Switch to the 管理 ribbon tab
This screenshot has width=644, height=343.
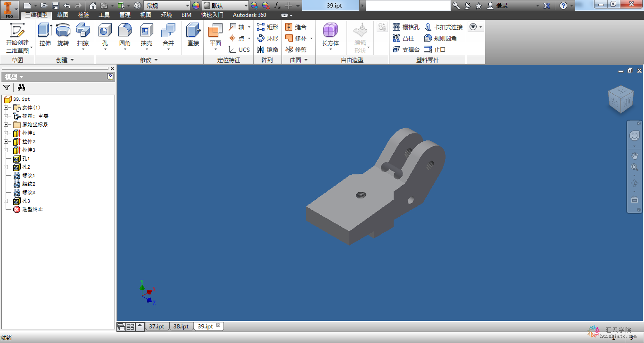125,15
